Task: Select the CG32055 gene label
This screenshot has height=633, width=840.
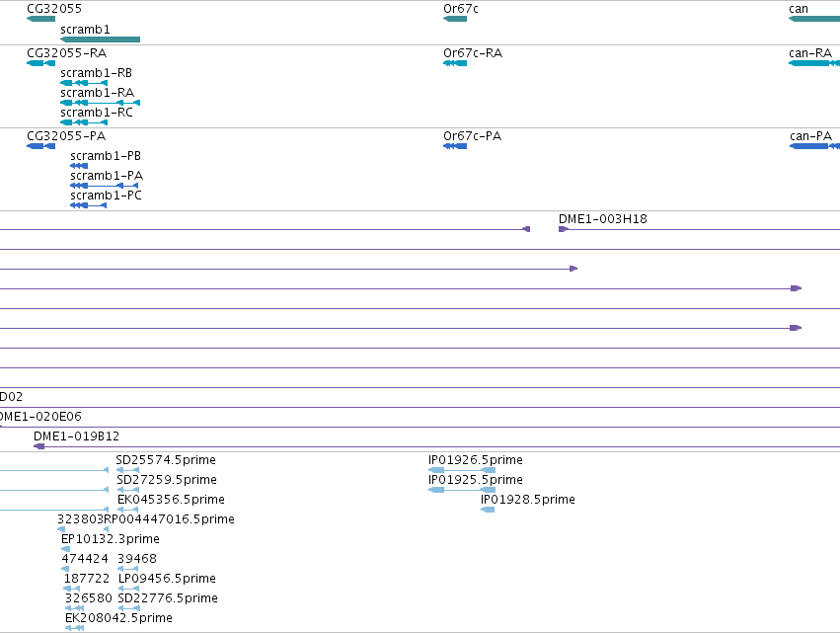Action: (54, 9)
